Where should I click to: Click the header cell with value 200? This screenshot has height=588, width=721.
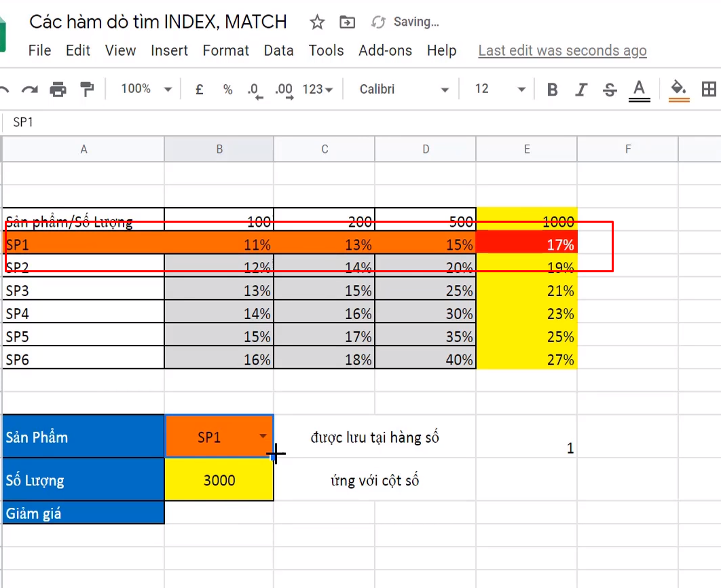tap(325, 220)
